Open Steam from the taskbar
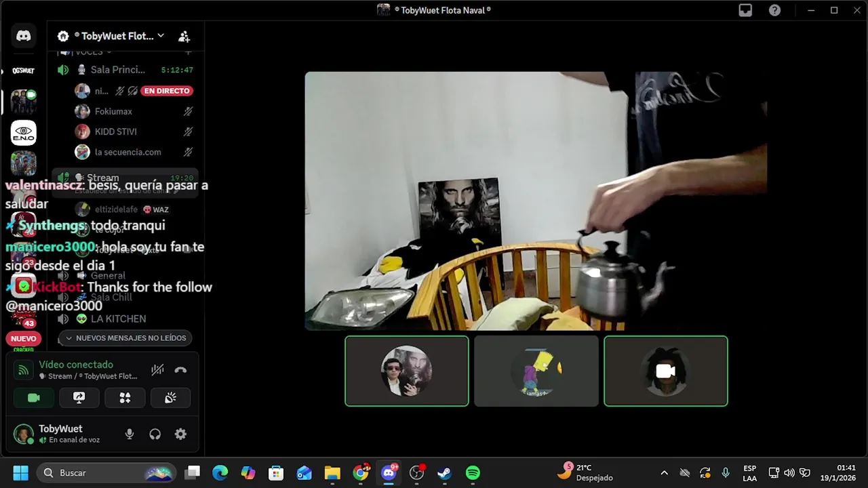The width and height of the screenshot is (868, 488). click(445, 472)
